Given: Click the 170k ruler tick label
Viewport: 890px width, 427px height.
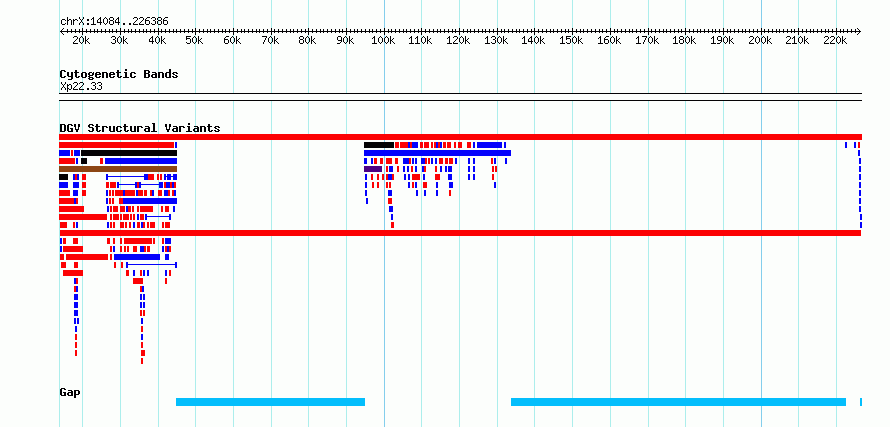Looking at the screenshot, I should tap(647, 41).
